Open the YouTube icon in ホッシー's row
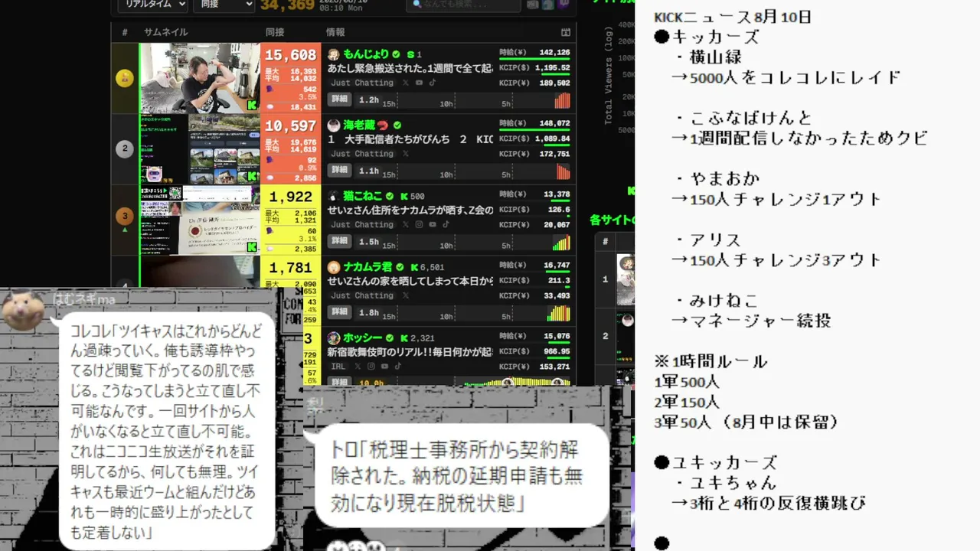 [x=385, y=367]
